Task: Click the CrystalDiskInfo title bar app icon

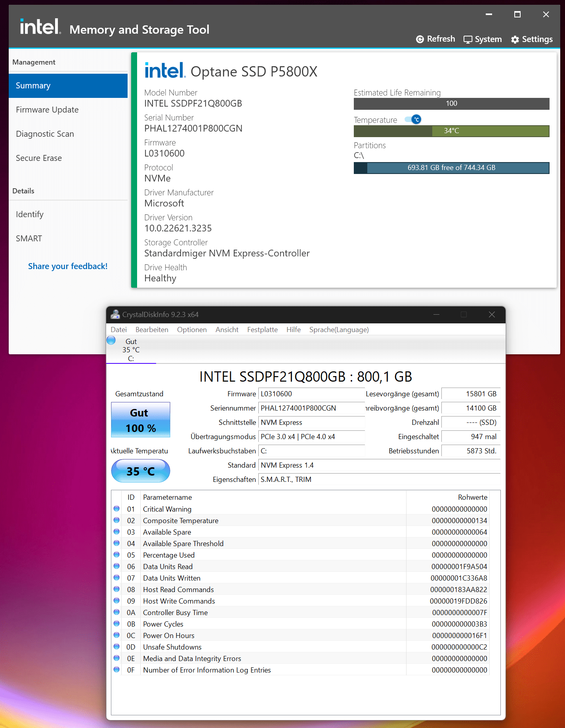Action: (115, 314)
